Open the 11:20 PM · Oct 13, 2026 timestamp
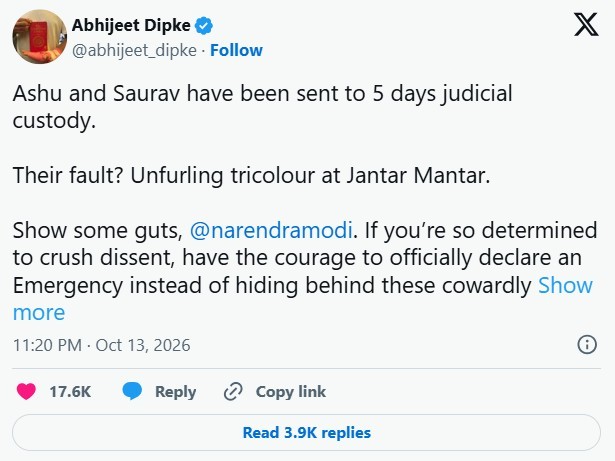Viewport: 615px width, 461px height. (x=102, y=345)
